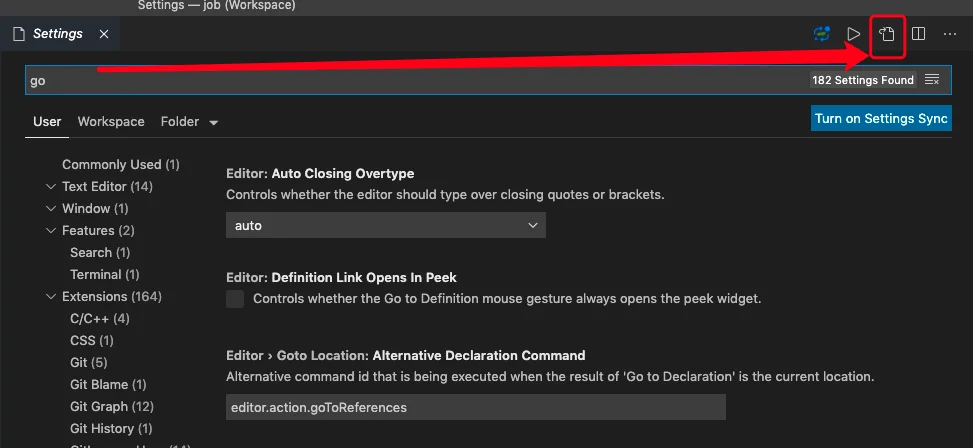
Task: Open the More Actions ellipsis menu
Action: (x=949, y=34)
